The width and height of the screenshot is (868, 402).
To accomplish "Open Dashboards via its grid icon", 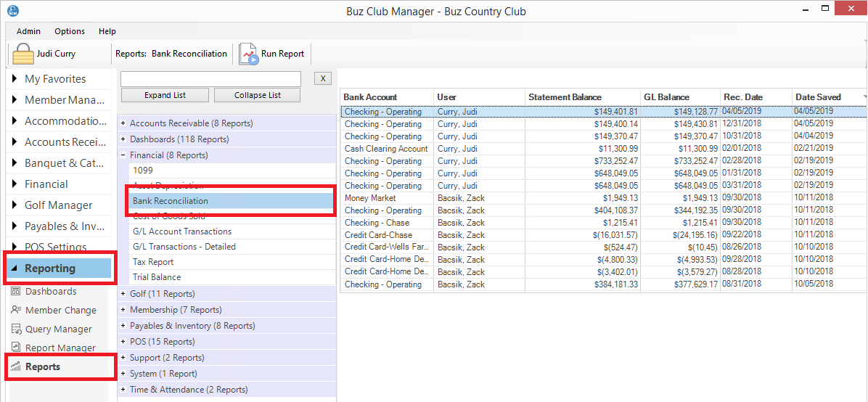I will [x=16, y=292].
